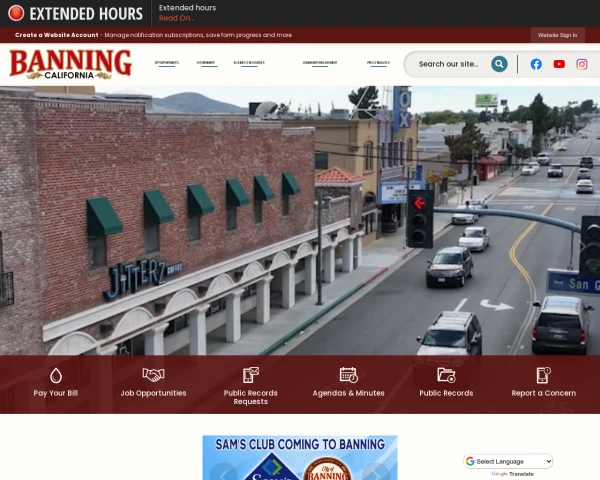Open the YouTube channel icon

[559, 64]
